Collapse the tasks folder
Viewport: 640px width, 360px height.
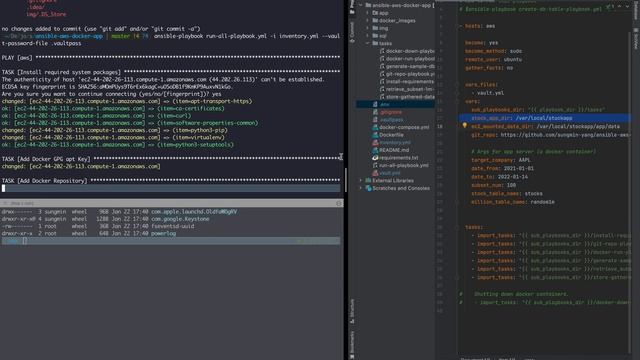[368, 43]
